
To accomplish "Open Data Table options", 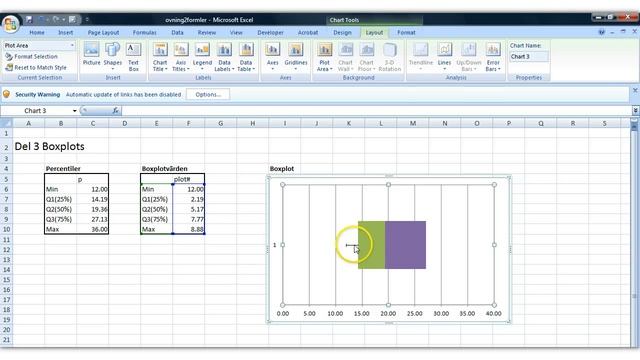I will click(246, 57).
